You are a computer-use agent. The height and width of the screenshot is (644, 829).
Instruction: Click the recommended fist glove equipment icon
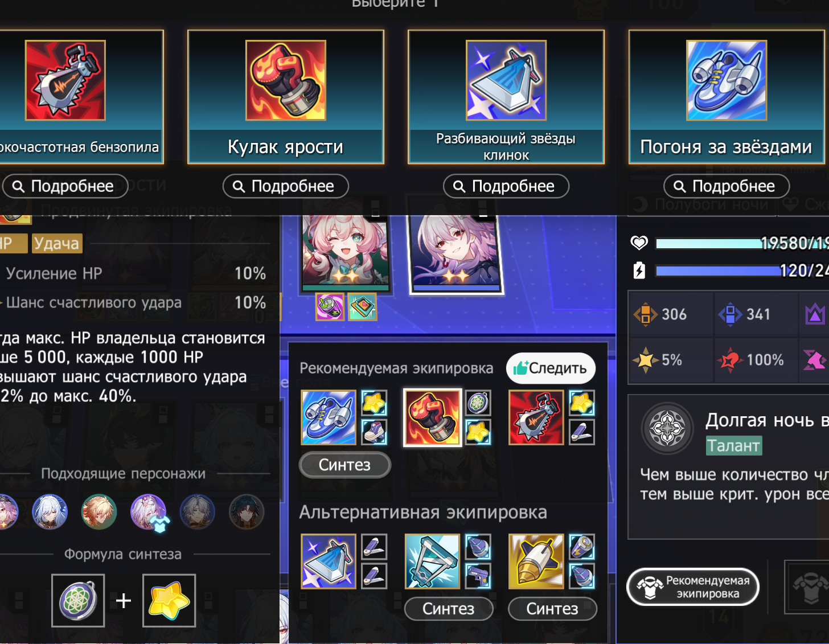(x=432, y=418)
